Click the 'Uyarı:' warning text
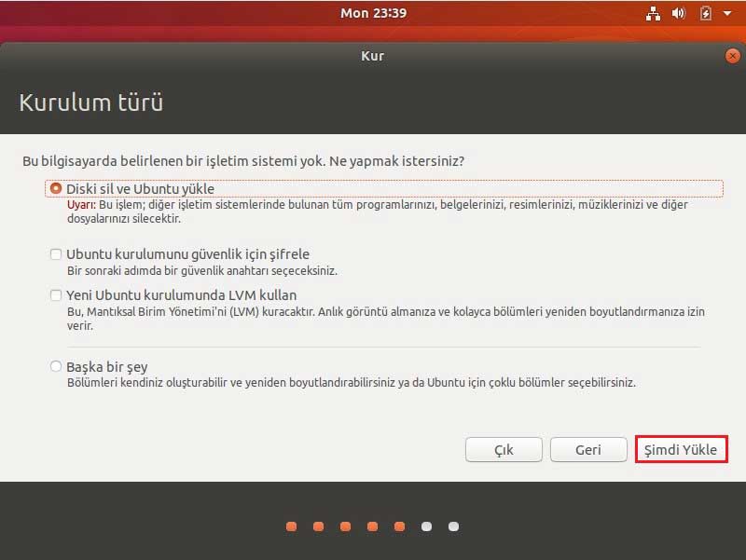The height and width of the screenshot is (560, 746). click(x=81, y=205)
